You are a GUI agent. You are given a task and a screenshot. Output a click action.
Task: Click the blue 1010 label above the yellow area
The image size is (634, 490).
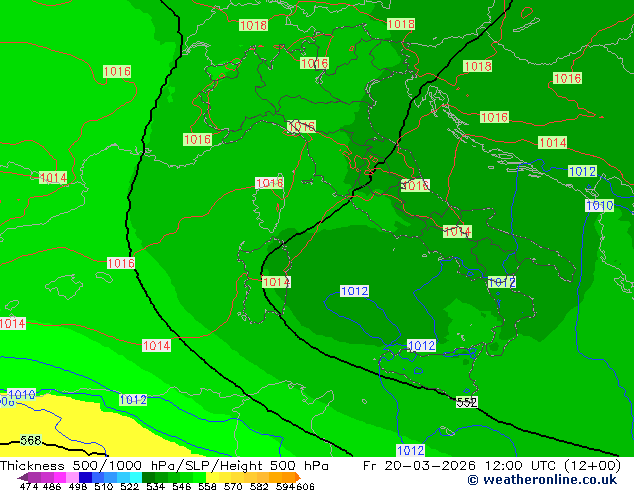[22, 394]
